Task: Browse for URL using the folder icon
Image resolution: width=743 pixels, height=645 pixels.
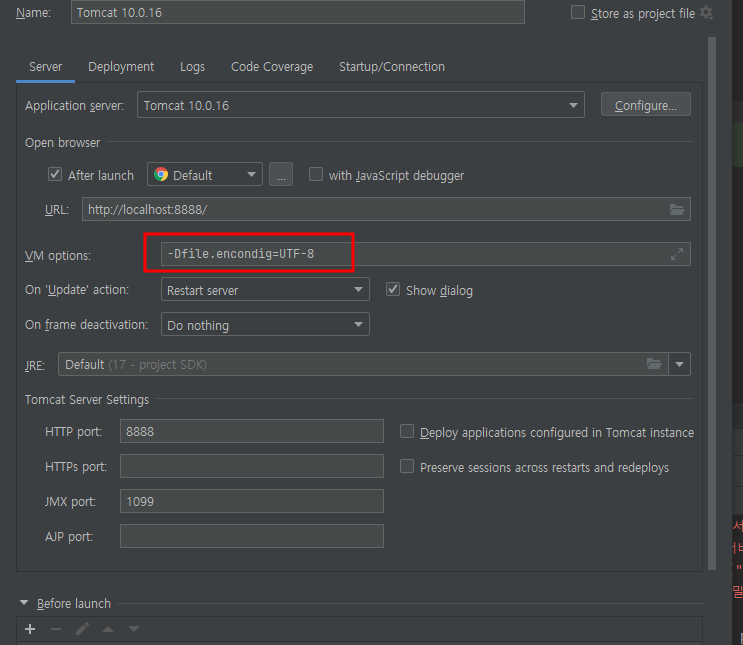Action: coord(677,209)
